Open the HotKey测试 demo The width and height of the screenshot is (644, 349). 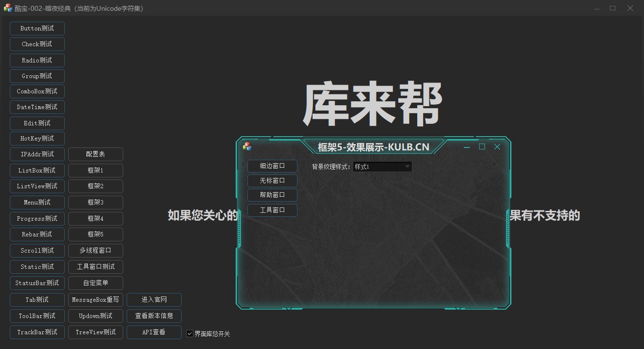tap(37, 139)
